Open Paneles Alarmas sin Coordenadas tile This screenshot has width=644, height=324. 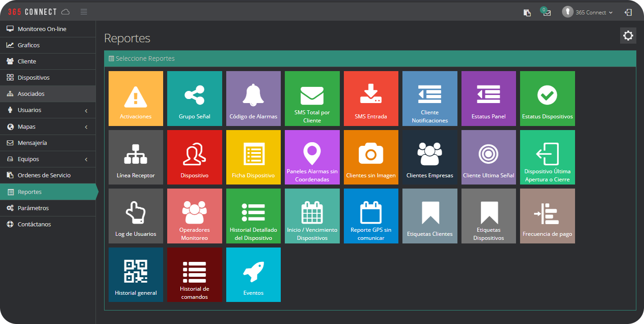tap(312, 157)
